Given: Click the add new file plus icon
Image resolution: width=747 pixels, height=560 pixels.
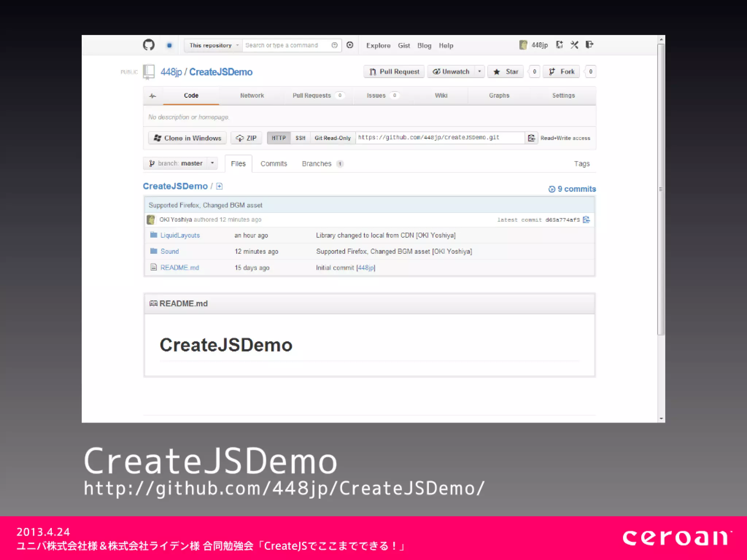Looking at the screenshot, I should click(x=219, y=186).
